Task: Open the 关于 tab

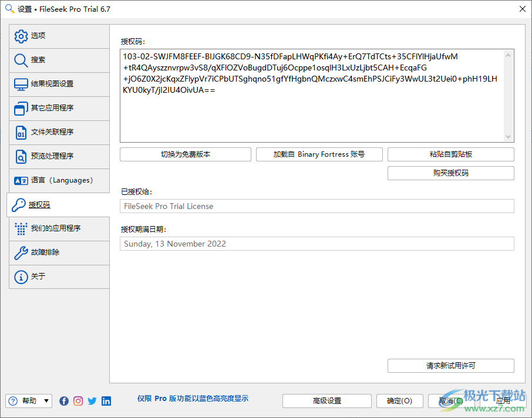Action: coord(59,277)
